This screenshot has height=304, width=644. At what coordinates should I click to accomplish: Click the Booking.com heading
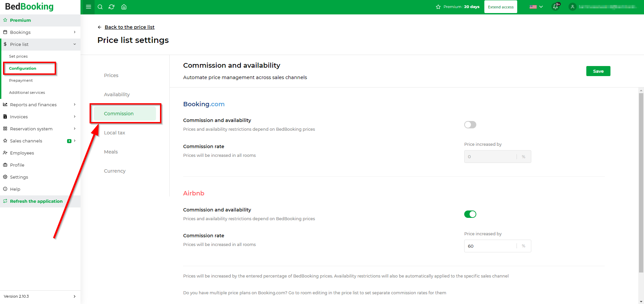click(x=204, y=104)
